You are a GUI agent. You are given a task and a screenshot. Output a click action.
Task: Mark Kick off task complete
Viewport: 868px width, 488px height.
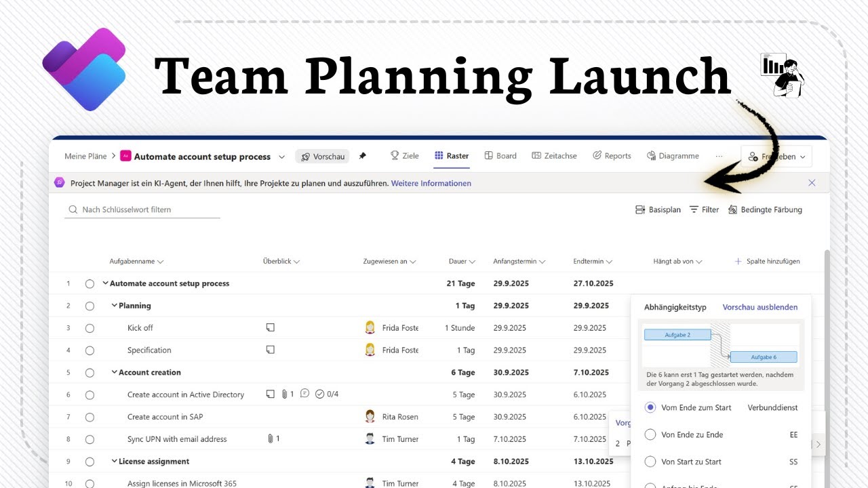pyautogui.click(x=90, y=328)
